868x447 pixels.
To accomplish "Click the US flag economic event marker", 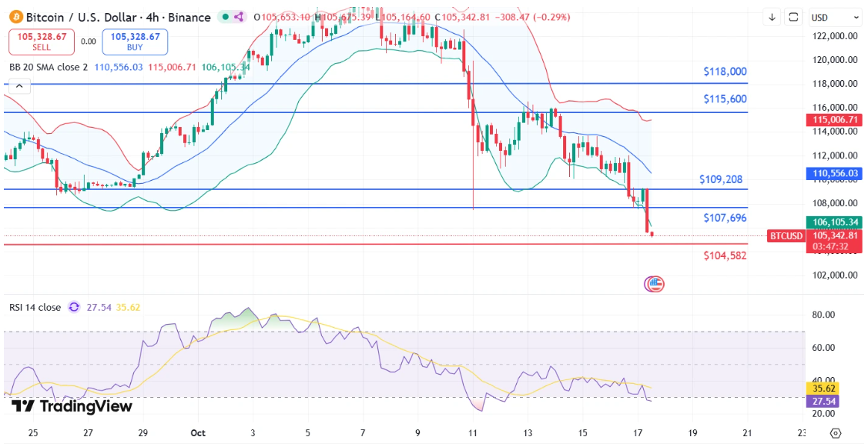I will click(655, 284).
